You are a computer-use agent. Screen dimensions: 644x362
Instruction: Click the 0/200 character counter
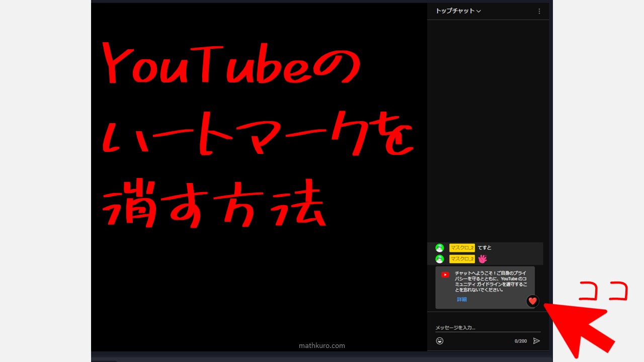tap(521, 341)
